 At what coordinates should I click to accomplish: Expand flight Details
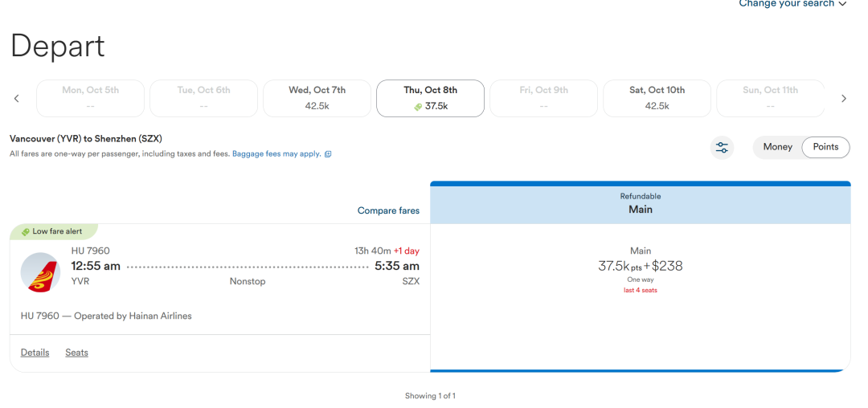(35, 353)
